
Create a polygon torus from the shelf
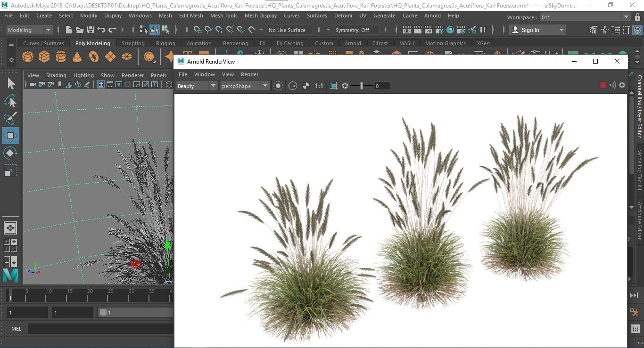click(x=94, y=57)
